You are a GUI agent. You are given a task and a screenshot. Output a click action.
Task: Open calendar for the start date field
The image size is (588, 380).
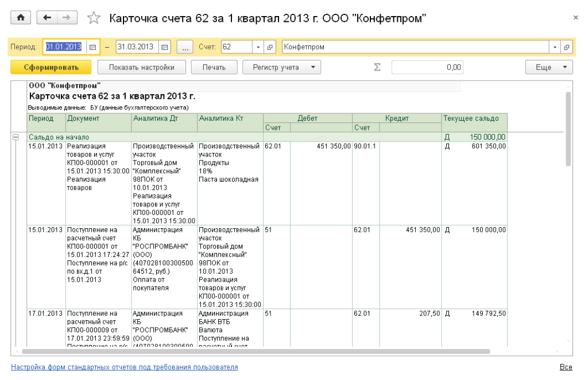[x=91, y=47]
